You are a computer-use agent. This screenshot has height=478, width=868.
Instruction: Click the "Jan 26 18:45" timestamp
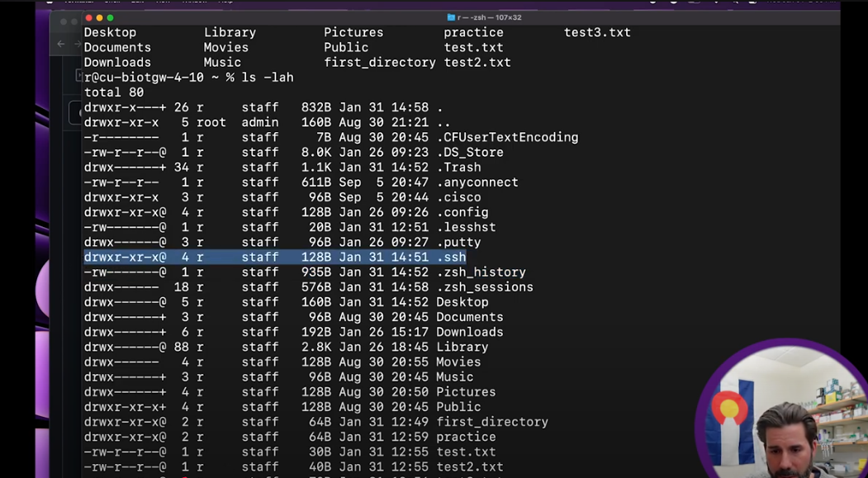point(384,347)
